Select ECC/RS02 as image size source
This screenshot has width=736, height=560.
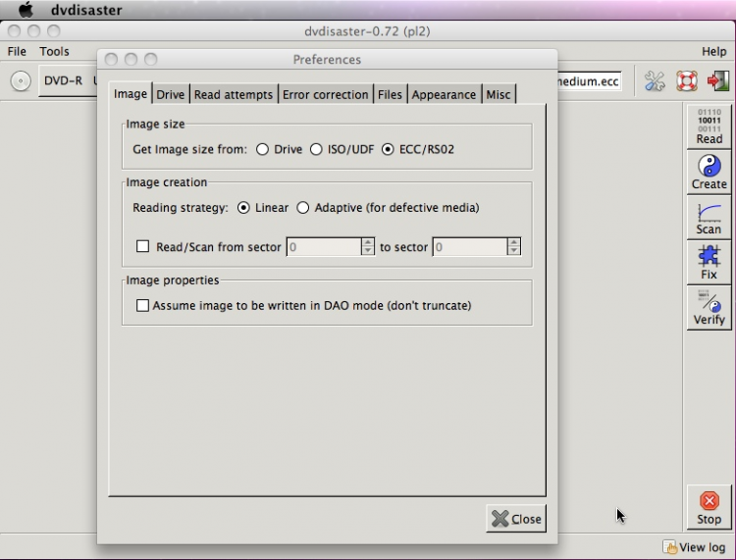coord(388,149)
